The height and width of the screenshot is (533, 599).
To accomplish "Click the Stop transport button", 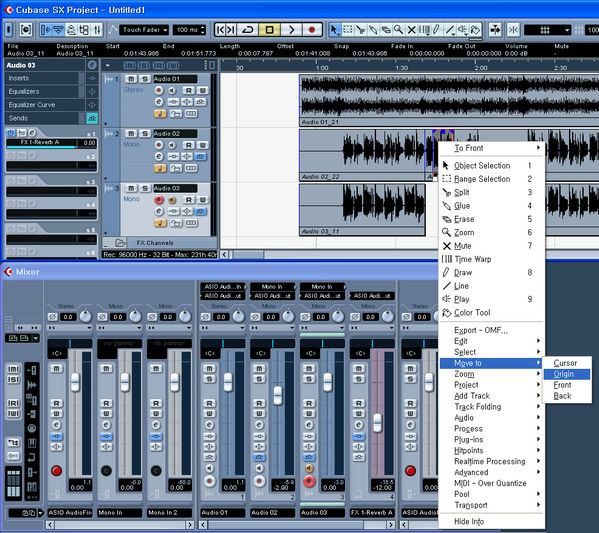I will point(270,30).
